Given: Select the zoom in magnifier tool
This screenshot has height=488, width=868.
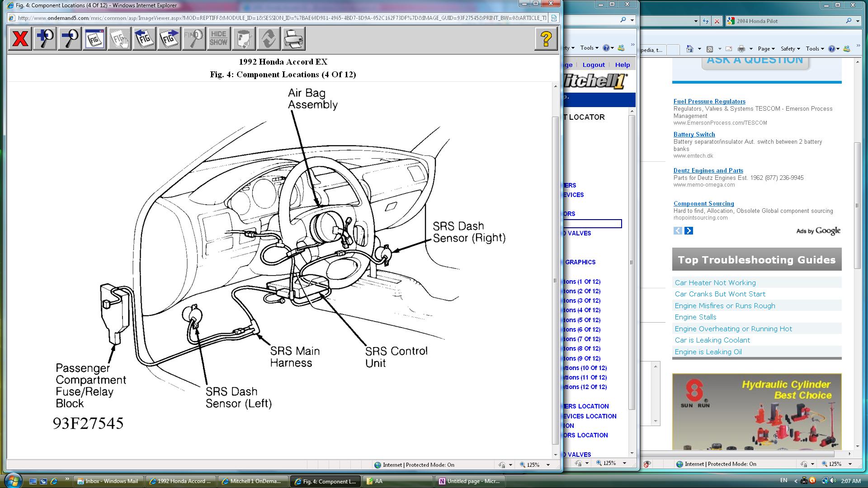Looking at the screenshot, I should point(45,38).
